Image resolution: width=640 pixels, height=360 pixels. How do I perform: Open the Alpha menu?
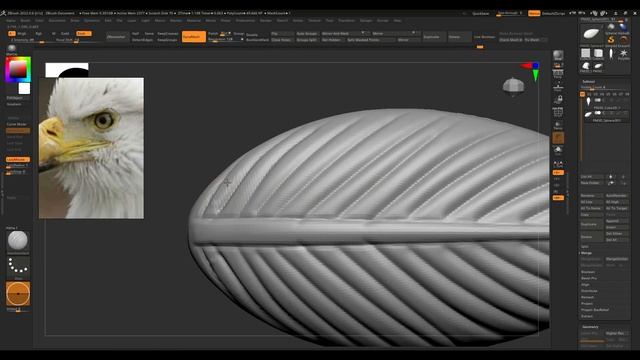(x=11, y=20)
